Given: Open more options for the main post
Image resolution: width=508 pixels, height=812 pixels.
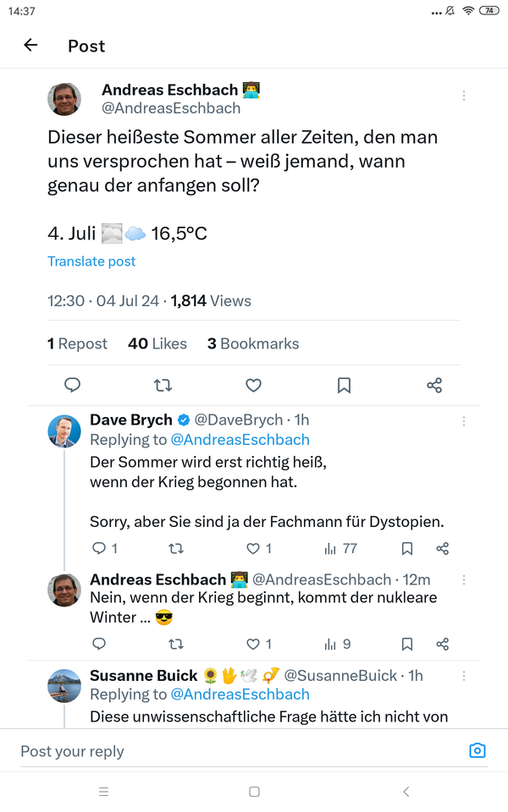Looking at the screenshot, I should [x=464, y=96].
